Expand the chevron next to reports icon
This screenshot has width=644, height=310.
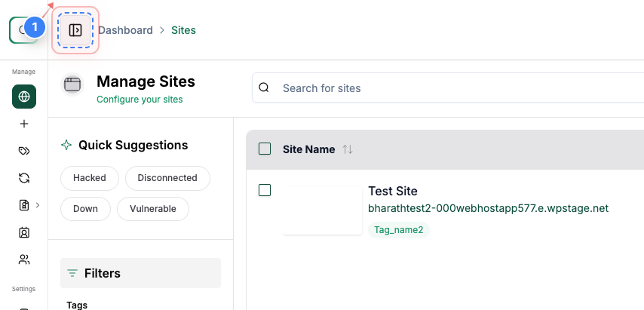coord(38,205)
